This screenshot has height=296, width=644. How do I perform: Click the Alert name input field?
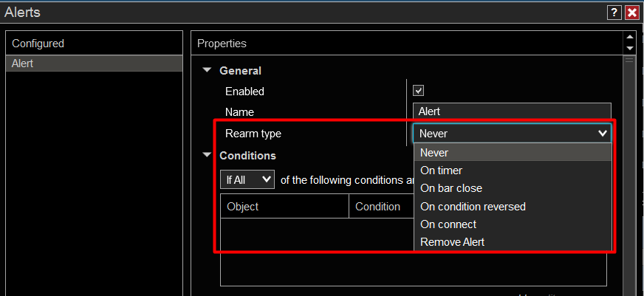(513, 111)
